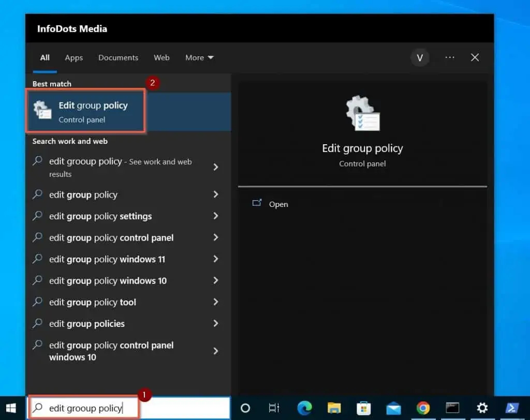Expand arrow for 'edit group policy windows 11'
Image resolution: width=530 pixels, height=420 pixels.
[x=216, y=259]
